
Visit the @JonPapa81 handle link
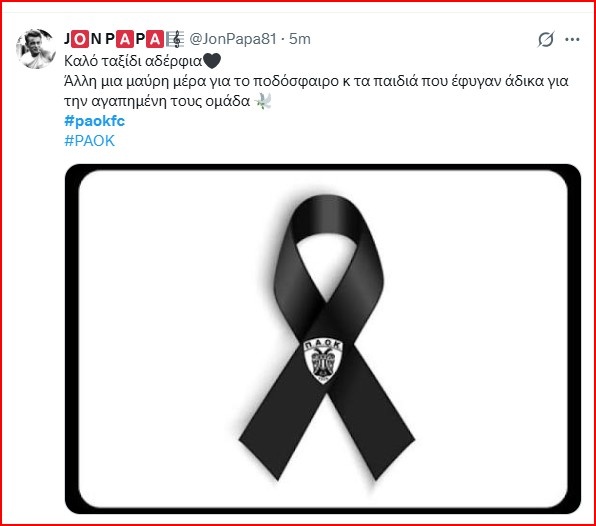point(233,39)
